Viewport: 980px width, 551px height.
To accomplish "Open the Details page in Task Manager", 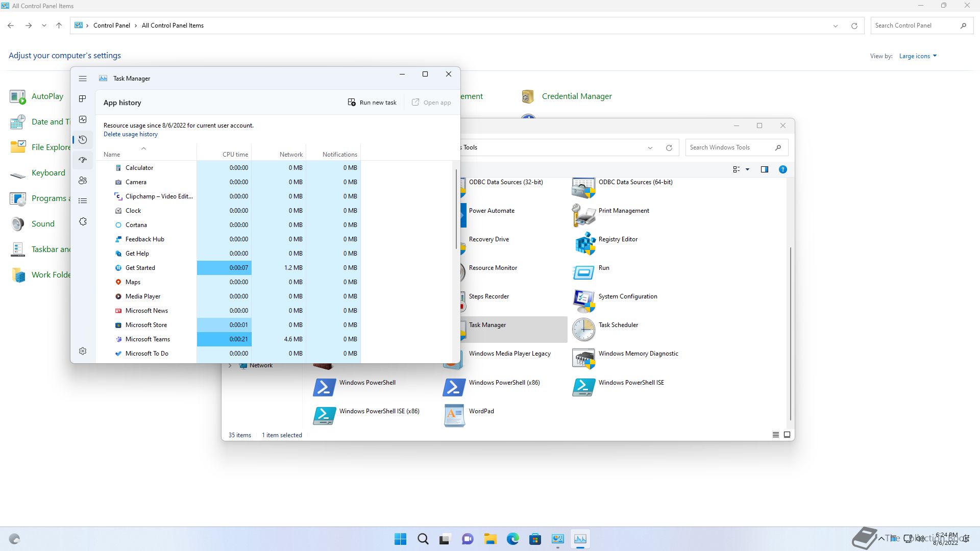I will [83, 201].
